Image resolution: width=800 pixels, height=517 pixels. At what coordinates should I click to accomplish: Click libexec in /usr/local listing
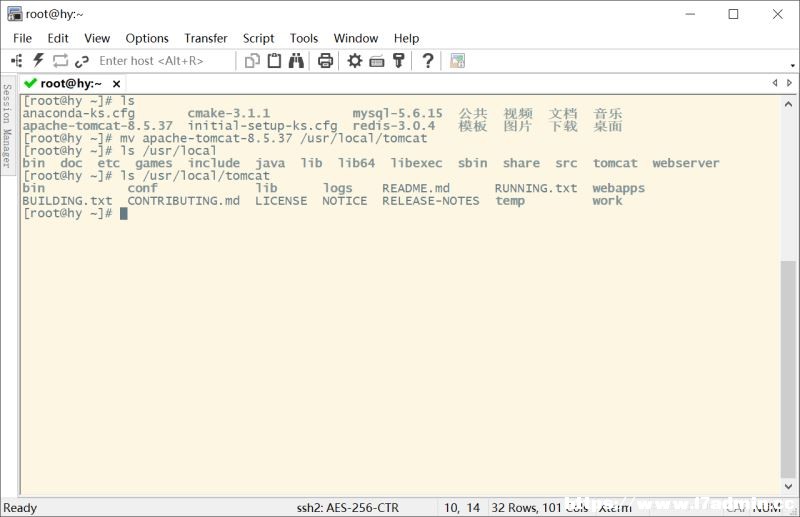point(416,163)
